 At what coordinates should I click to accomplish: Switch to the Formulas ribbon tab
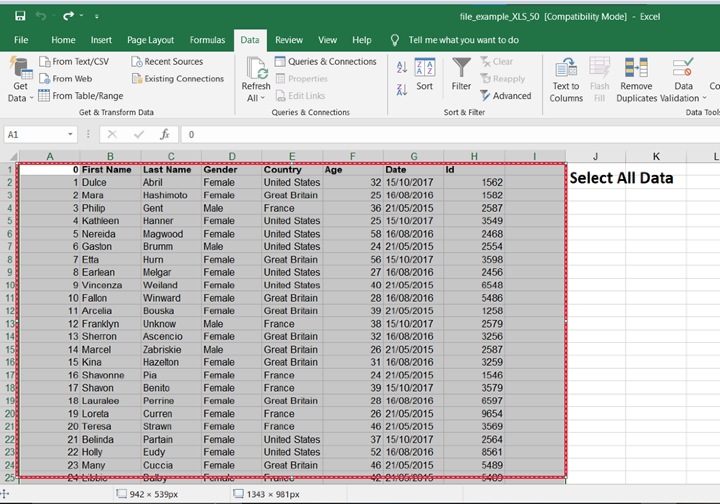pos(208,40)
